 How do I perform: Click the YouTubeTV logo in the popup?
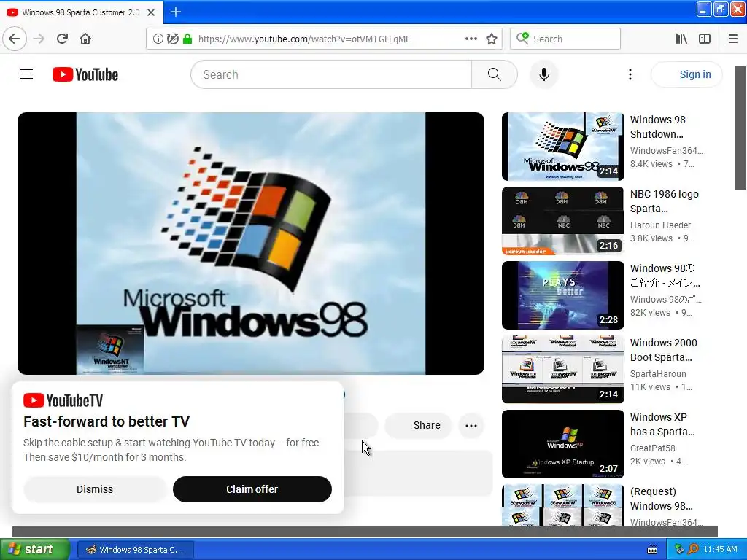click(x=63, y=400)
